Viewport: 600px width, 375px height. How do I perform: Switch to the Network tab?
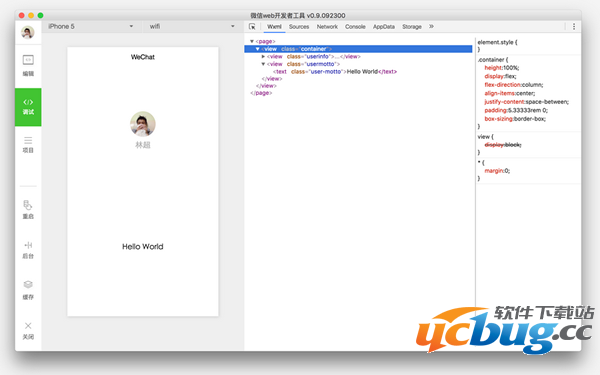coord(327,26)
